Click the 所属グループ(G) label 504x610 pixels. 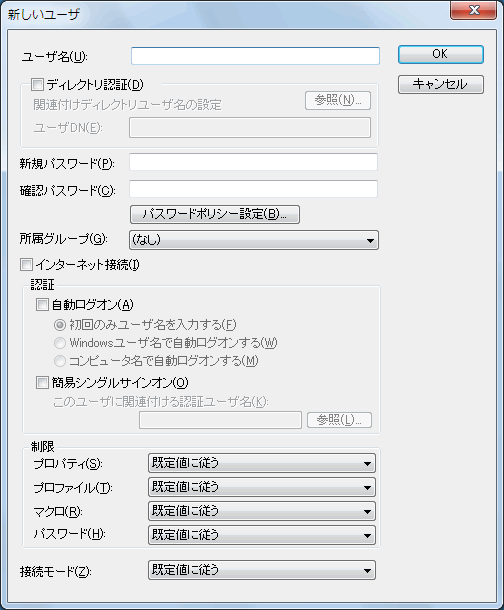(x=64, y=239)
